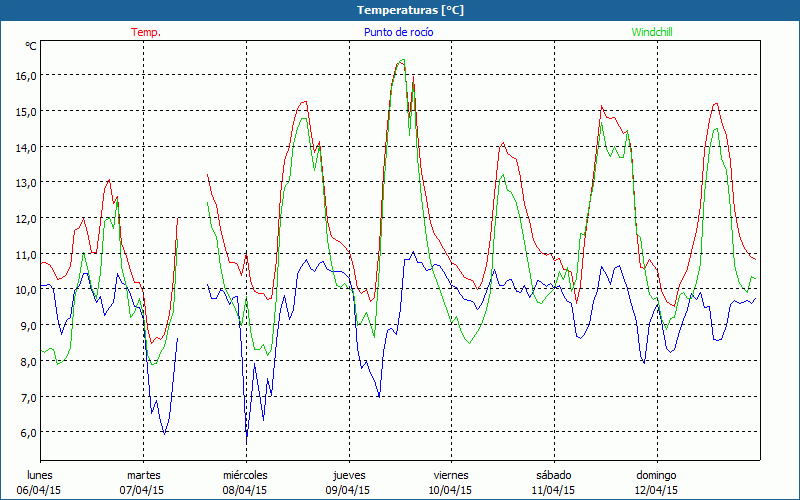Click the viernes day label
The width and height of the screenshot is (800, 500).
tap(451, 475)
